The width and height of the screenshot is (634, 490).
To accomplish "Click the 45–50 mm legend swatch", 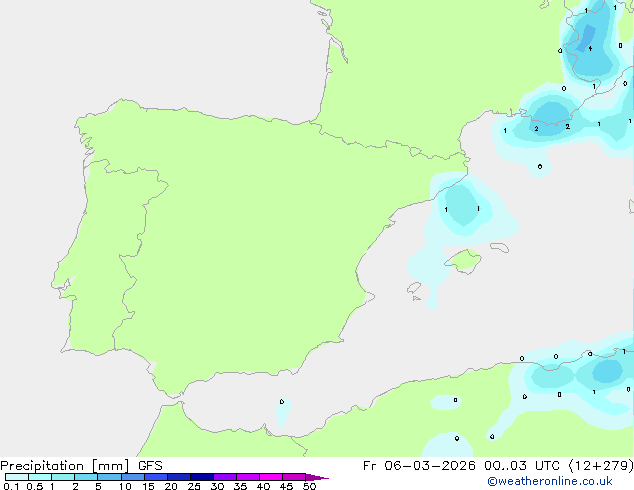I will 294,477.
